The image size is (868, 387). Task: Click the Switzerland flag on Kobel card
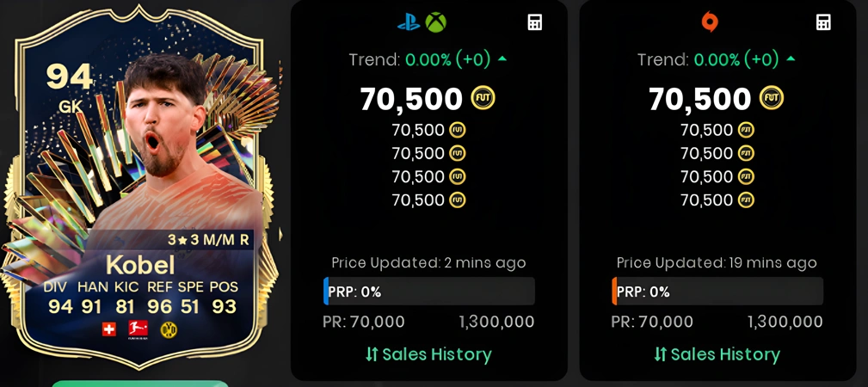click(109, 329)
